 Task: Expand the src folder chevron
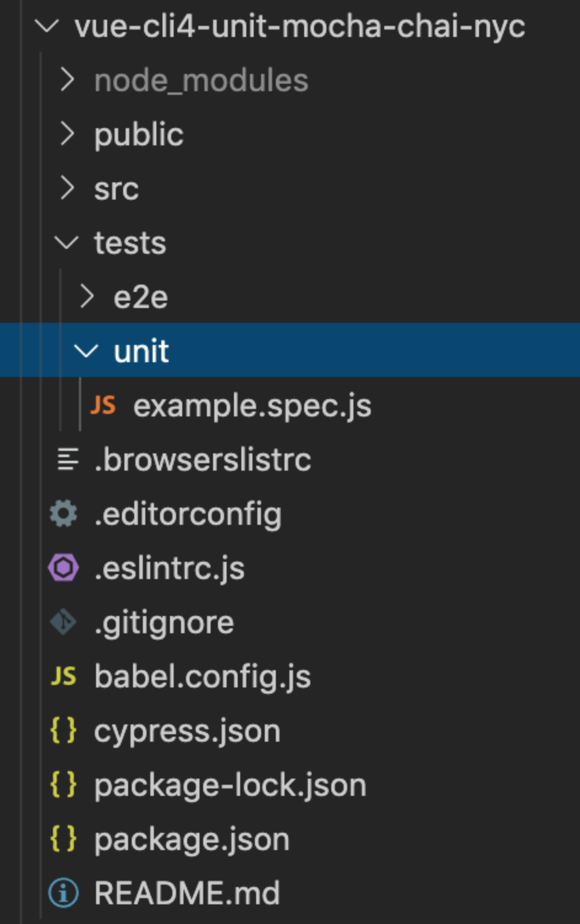point(67,188)
